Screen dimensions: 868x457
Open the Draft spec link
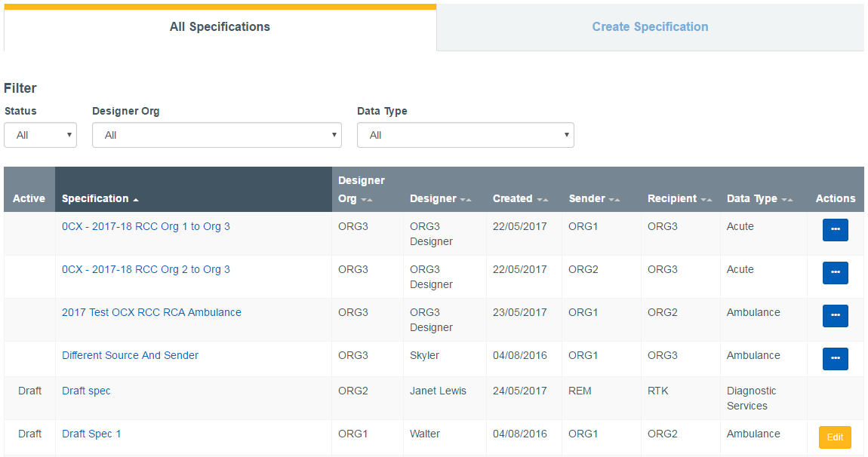[x=86, y=391]
